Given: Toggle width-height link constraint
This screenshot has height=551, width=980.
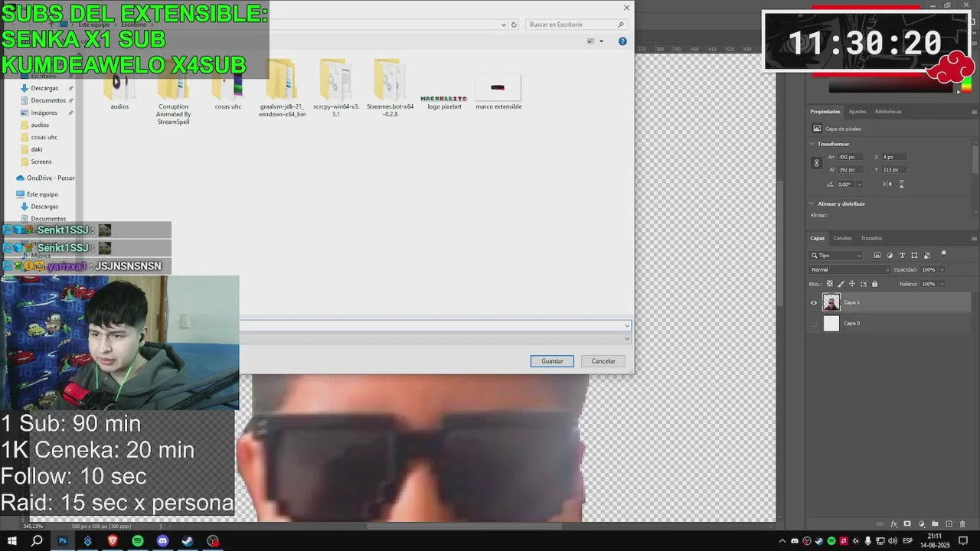Looking at the screenshot, I should (x=816, y=163).
